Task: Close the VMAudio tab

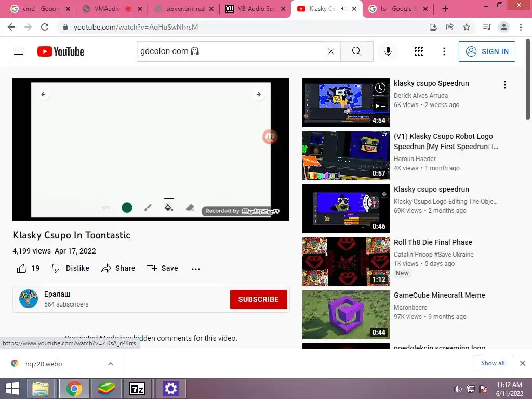Action: coord(140,9)
